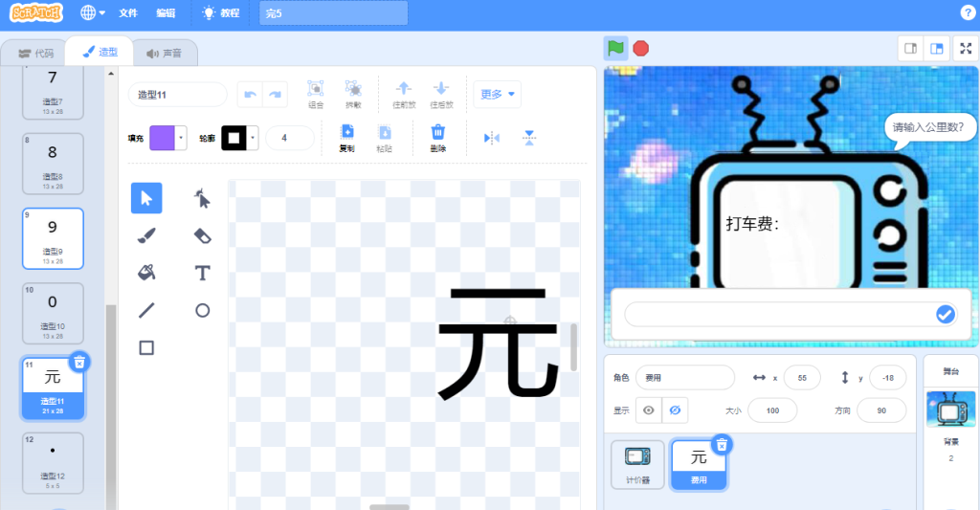Select the Line tool
This screenshot has height=510, width=980.
click(146, 310)
